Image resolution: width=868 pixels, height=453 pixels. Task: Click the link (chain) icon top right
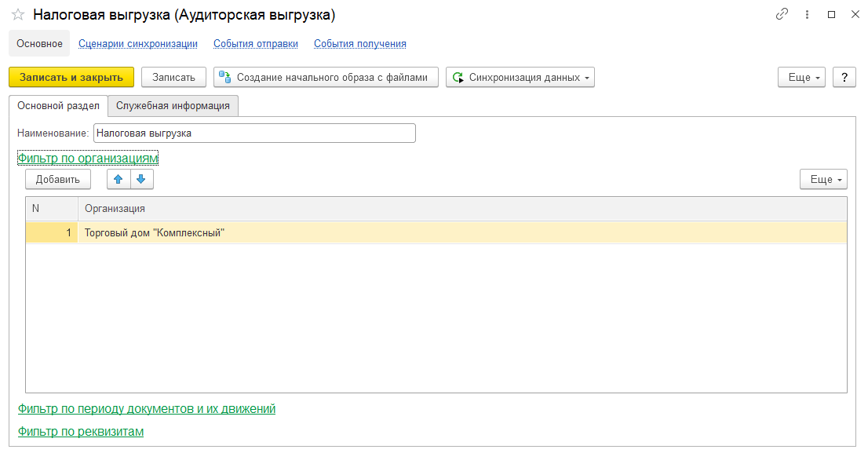tap(781, 14)
